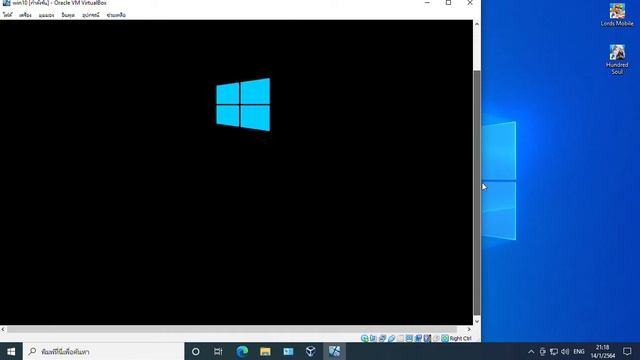Open VirtualBox Manager cube icon on taskbar
The height and width of the screenshot is (360, 640).
point(311,351)
